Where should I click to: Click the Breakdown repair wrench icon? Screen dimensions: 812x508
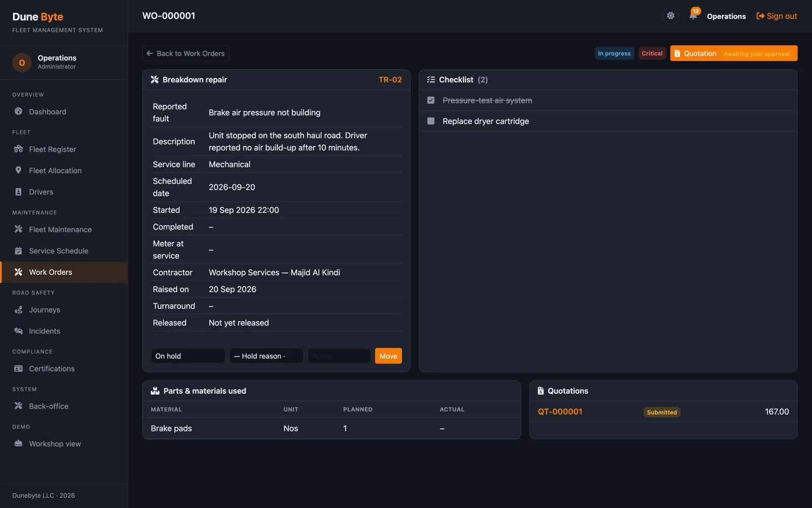155,79
